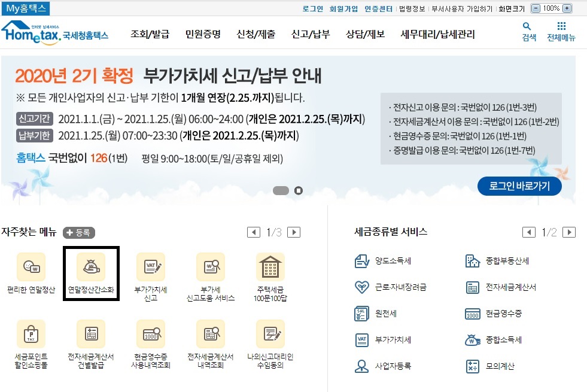Go to previous page of 세금종류별 서비스
Image resolution: width=587 pixels, height=392 pixels.
point(529,232)
